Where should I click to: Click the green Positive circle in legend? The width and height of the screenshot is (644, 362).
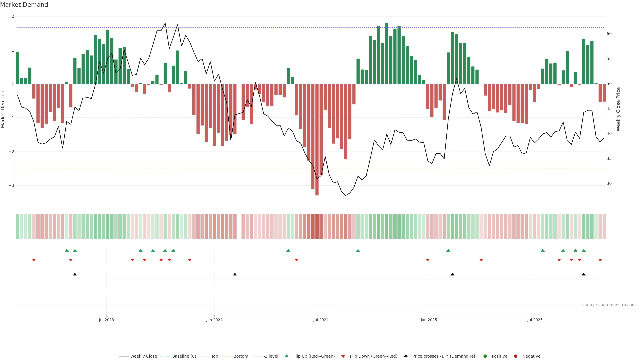click(485, 356)
